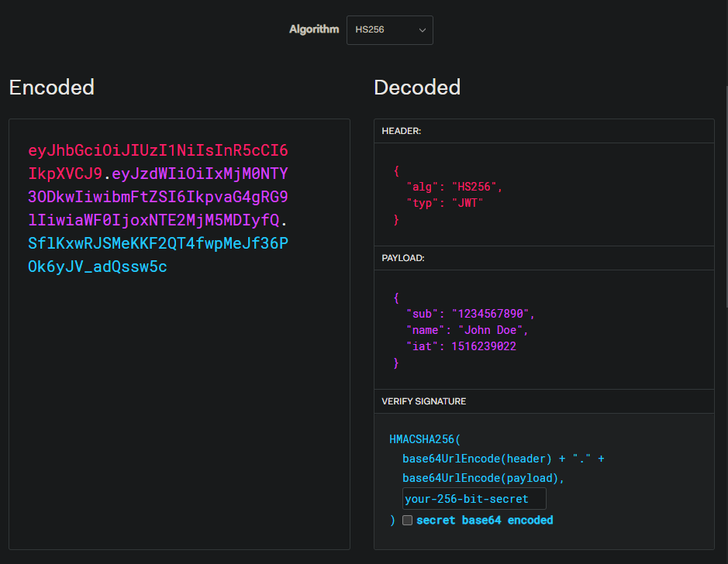This screenshot has width=728, height=564.
Task: Select the HEADER: section title
Action: (x=402, y=132)
